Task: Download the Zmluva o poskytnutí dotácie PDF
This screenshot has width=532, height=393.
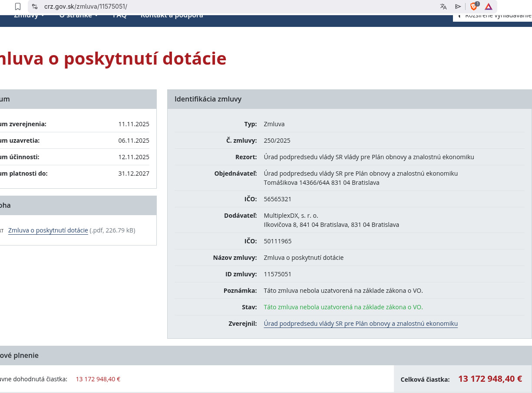Action: [48, 230]
